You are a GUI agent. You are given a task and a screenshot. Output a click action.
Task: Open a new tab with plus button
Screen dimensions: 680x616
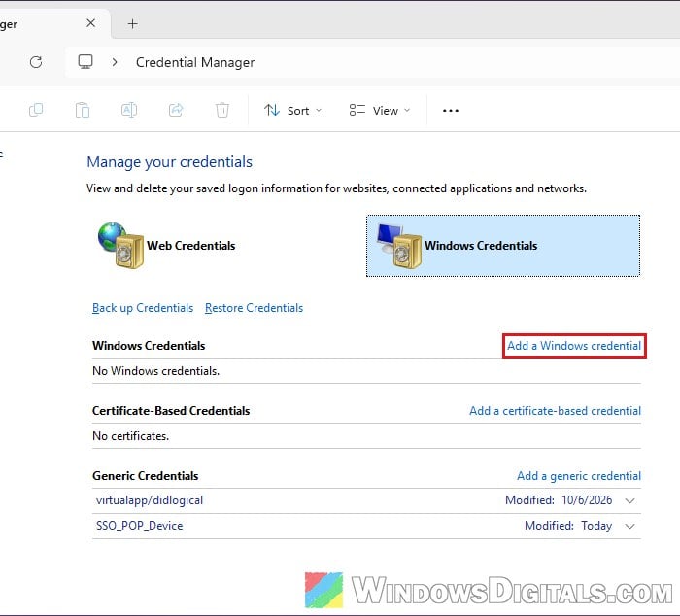[x=133, y=24]
